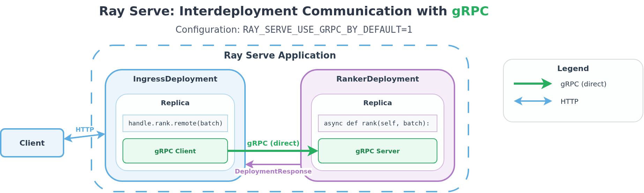This screenshot has height=193, width=644.
Task: Click the purple DeploymentResponse label
Action: [x=273, y=171]
